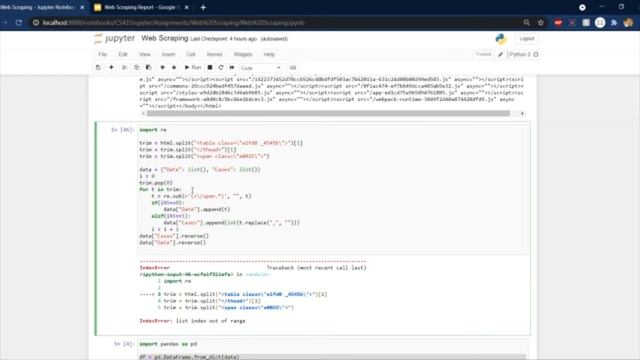Paste cells below with the toolbar icon

pos(149,67)
